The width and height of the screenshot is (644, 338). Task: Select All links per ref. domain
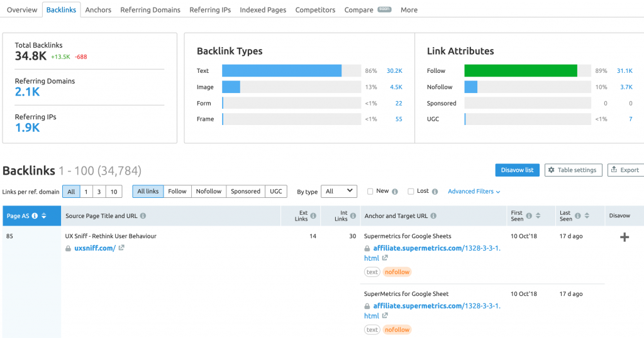pos(71,192)
